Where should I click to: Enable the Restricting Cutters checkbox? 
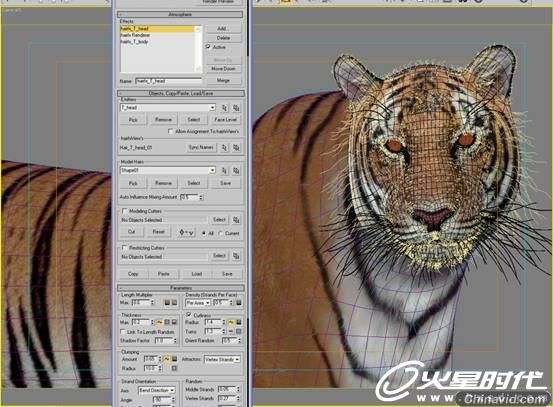coord(124,248)
